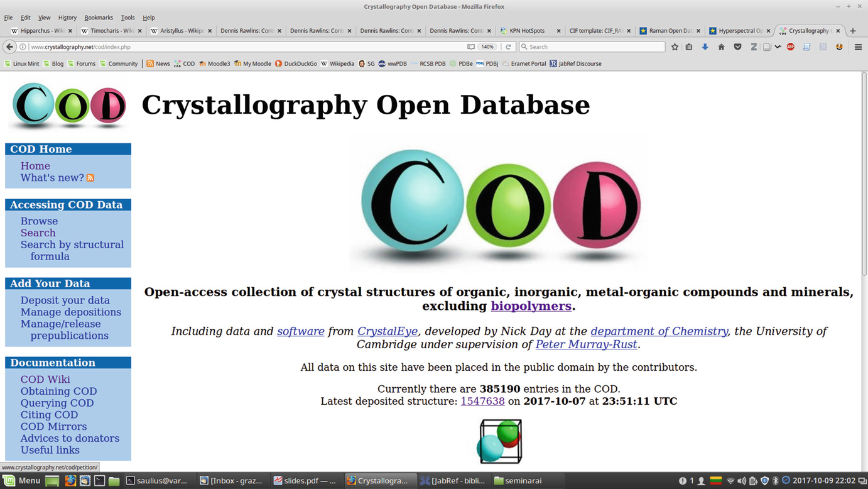Open the Adblock Plus icon
868x489 pixels.
click(790, 47)
